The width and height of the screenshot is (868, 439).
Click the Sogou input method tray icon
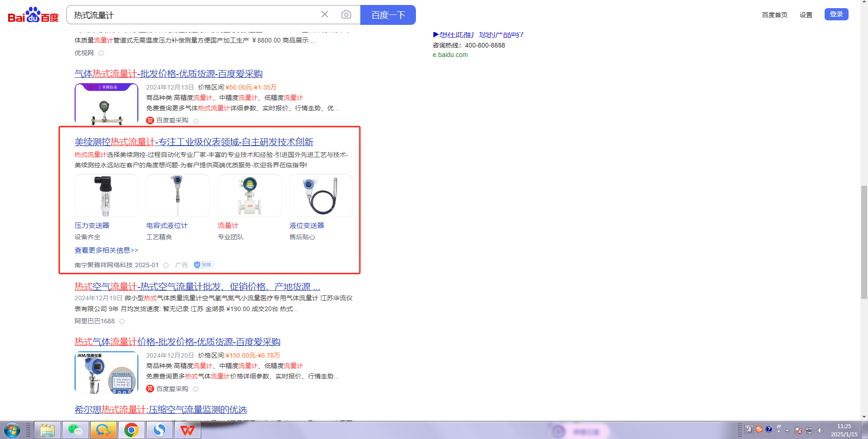pyautogui.click(x=759, y=429)
